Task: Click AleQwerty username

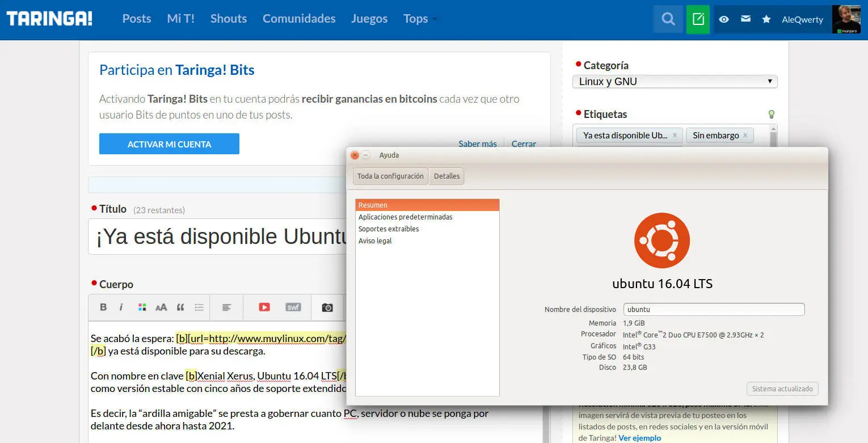Action: pos(802,19)
